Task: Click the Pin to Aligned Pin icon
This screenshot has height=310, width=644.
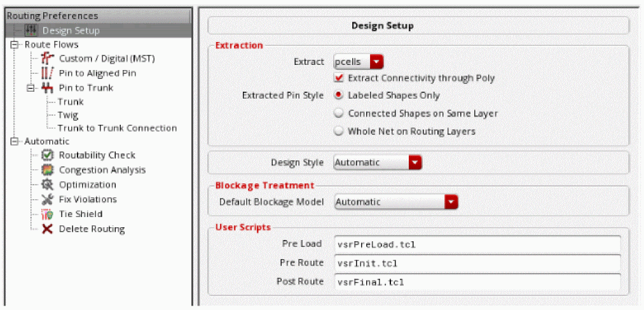Action: point(47,74)
